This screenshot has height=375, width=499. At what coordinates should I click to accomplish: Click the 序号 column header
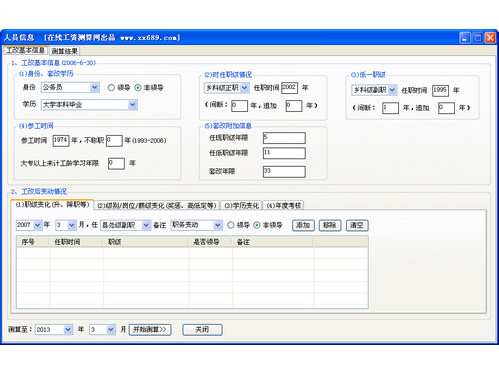tap(33, 242)
